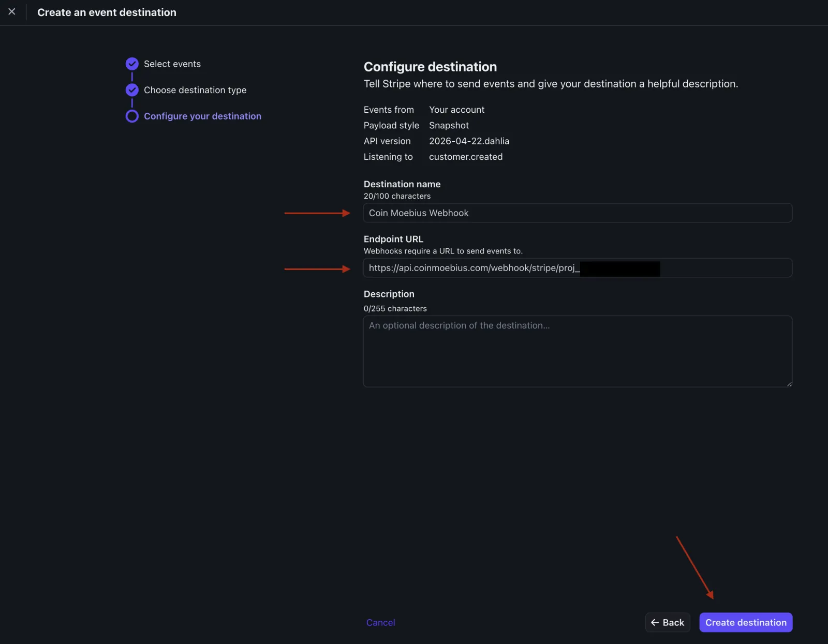Select the customer.created event text
This screenshot has width=828, height=644.
466,157
